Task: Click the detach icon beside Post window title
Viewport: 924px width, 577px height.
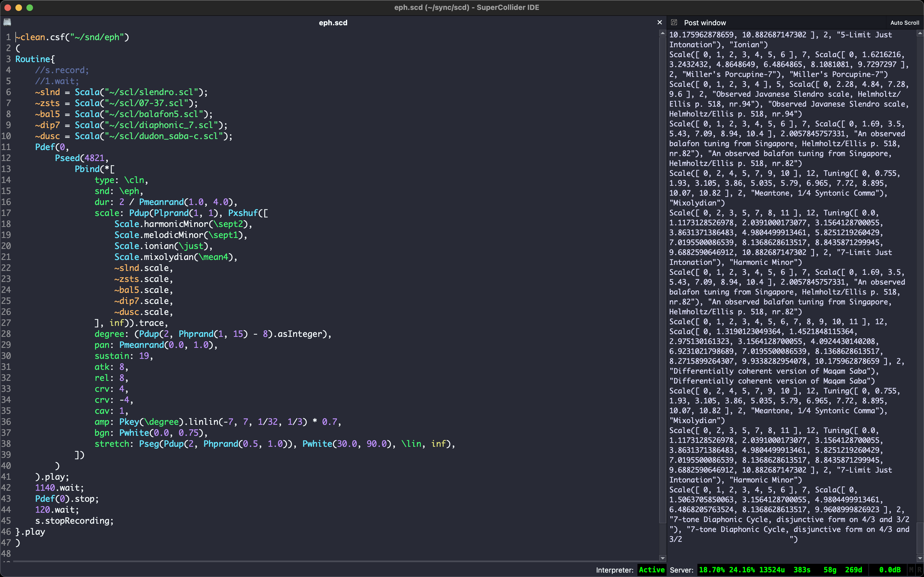Action: coord(674,23)
